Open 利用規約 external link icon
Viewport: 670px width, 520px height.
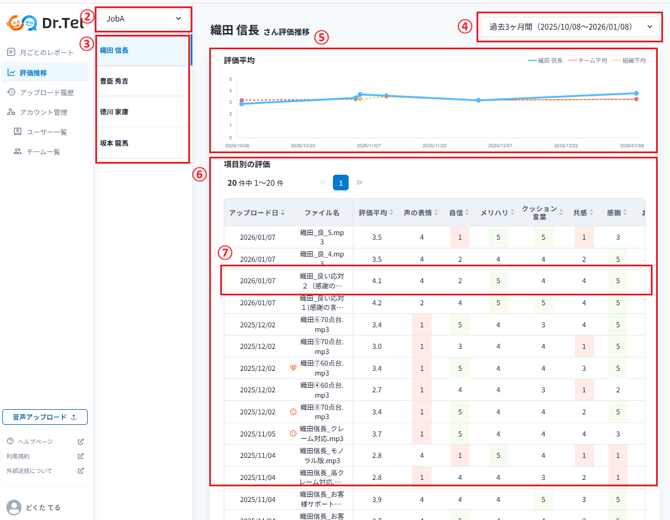pos(81,456)
